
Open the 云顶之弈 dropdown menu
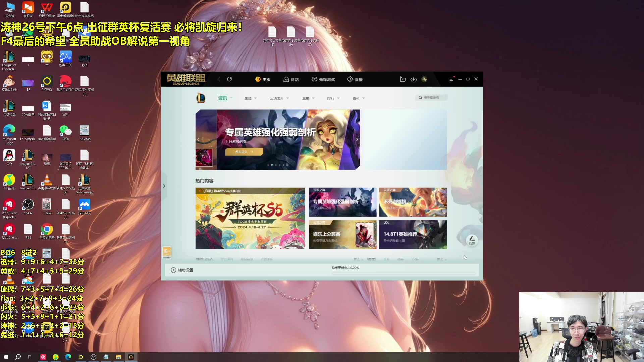coord(277,98)
